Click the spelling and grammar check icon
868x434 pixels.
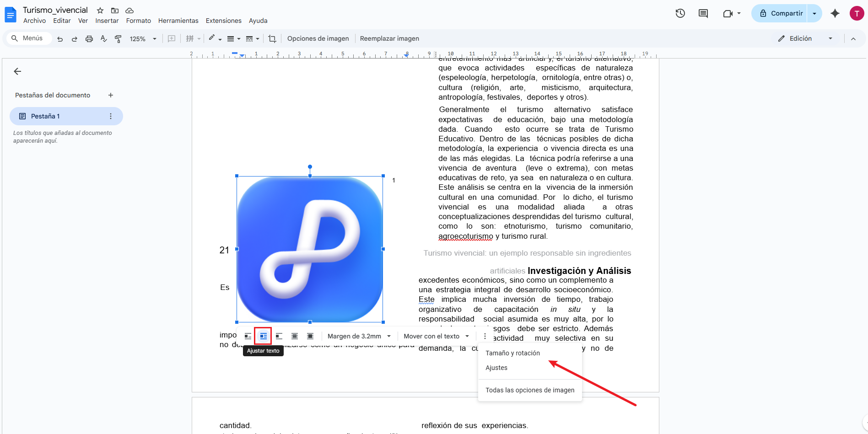pos(104,39)
